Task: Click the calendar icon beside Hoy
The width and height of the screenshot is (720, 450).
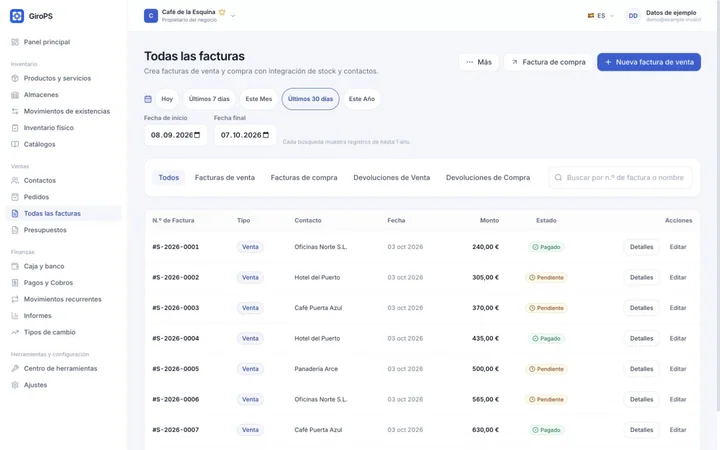Action: 148,99
